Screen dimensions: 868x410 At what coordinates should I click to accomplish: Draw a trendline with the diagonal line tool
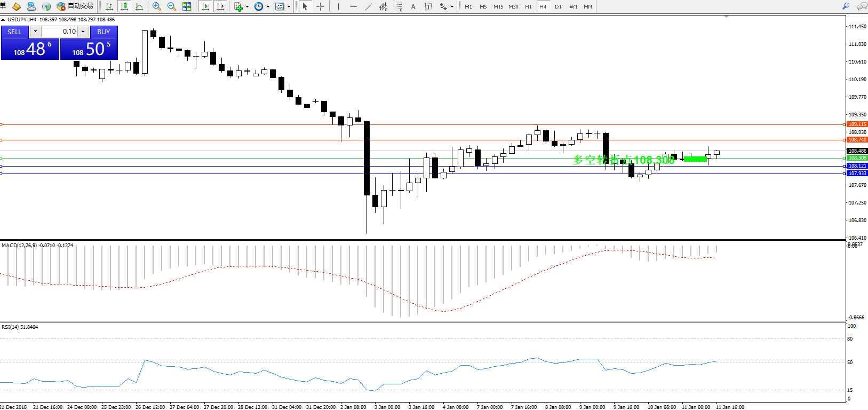coord(368,6)
